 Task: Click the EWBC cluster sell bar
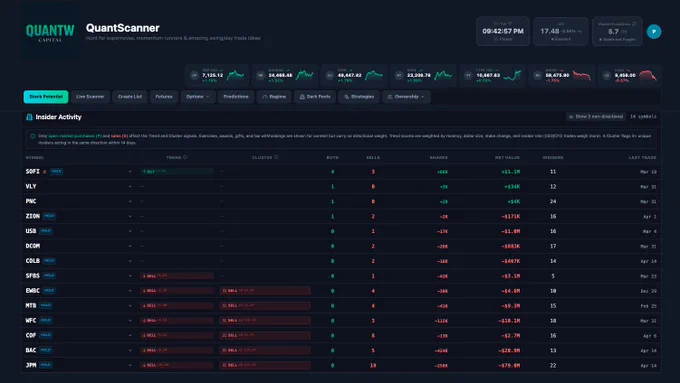point(265,291)
